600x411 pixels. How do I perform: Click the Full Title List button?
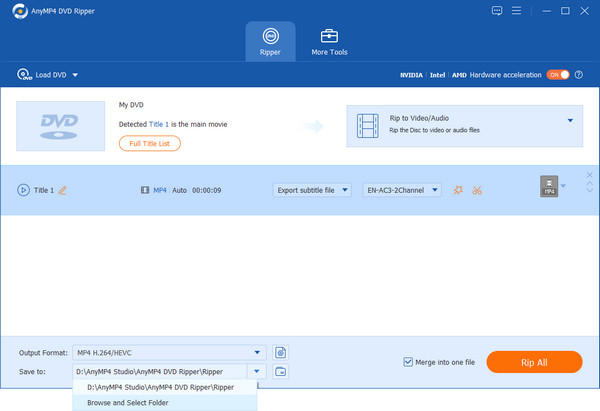[x=149, y=143]
